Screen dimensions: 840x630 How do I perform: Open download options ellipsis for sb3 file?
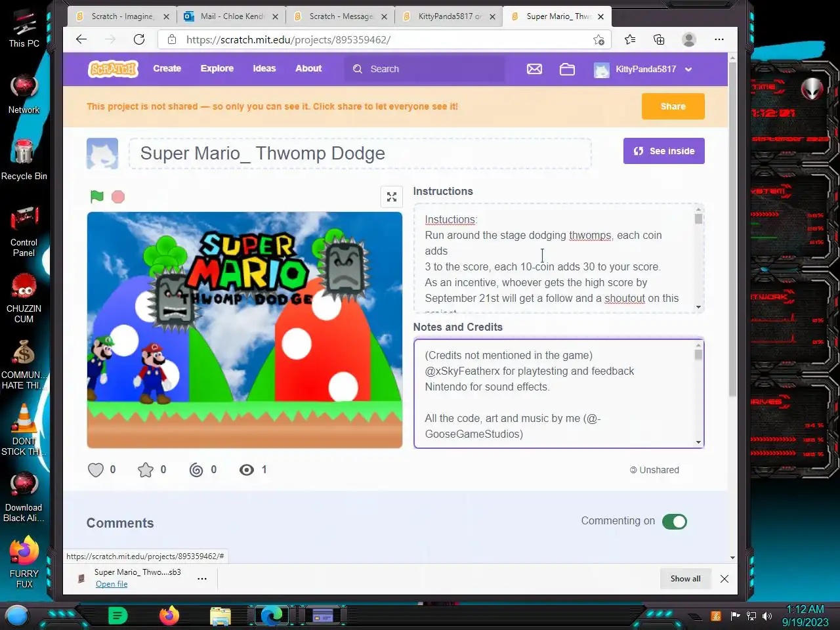202,579
